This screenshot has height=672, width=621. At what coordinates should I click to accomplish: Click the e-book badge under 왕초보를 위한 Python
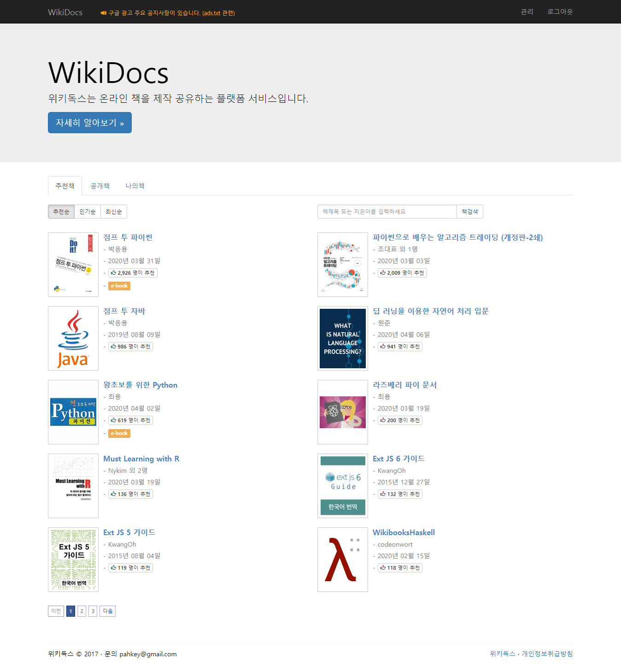click(119, 433)
